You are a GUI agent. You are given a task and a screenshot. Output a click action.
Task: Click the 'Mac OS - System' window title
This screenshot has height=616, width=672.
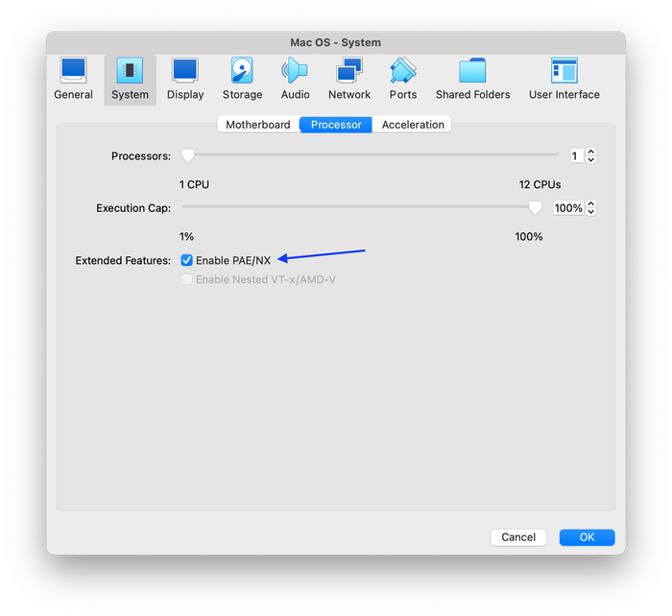coord(336,42)
